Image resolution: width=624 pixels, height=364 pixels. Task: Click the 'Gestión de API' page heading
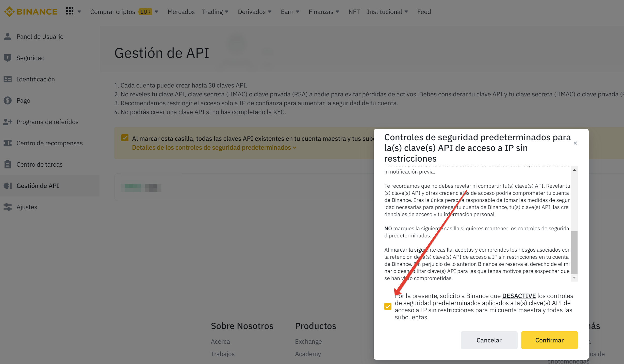162,53
